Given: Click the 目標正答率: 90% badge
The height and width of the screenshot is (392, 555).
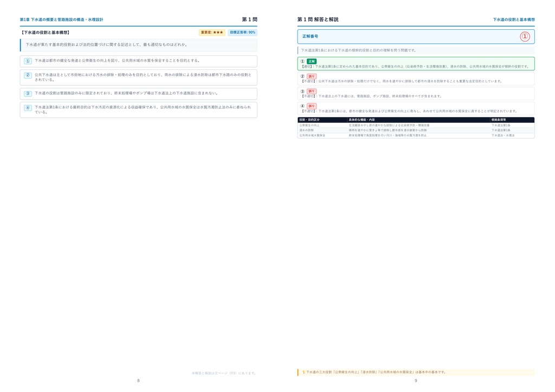Looking at the screenshot, I should coord(242,32).
